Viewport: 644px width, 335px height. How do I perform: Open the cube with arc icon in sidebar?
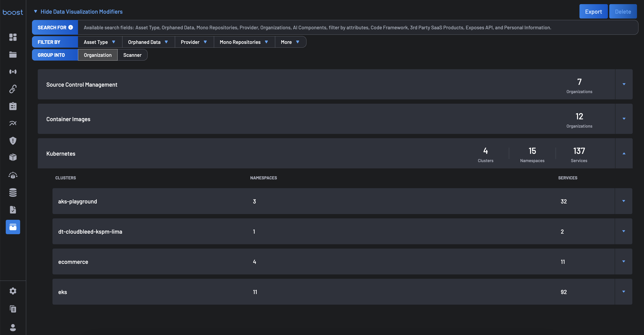[x=13, y=175]
